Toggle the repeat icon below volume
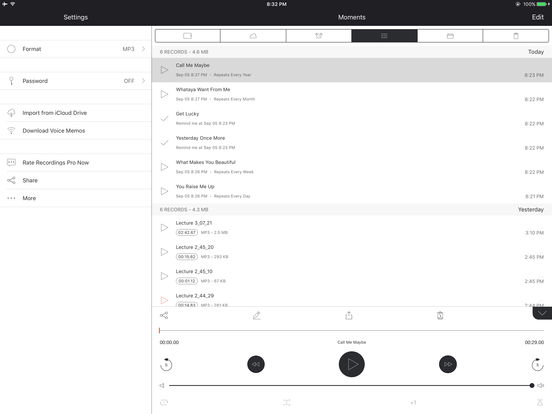552x414 pixels. coord(164,402)
